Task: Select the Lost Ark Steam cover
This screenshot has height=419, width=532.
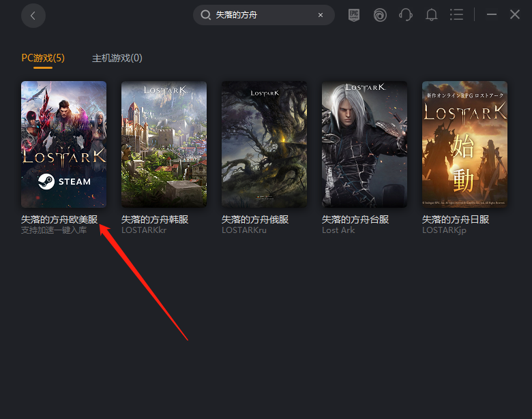Action: (x=63, y=144)
